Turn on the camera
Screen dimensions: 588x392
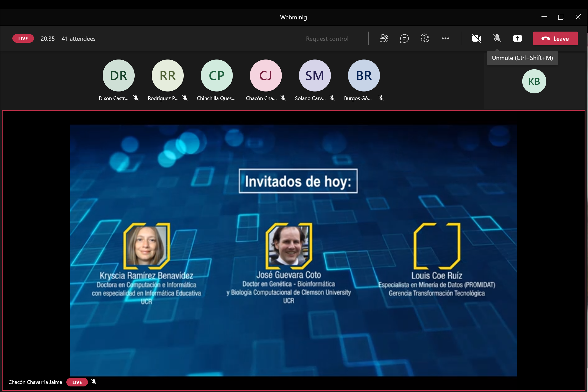pos(476,39)
